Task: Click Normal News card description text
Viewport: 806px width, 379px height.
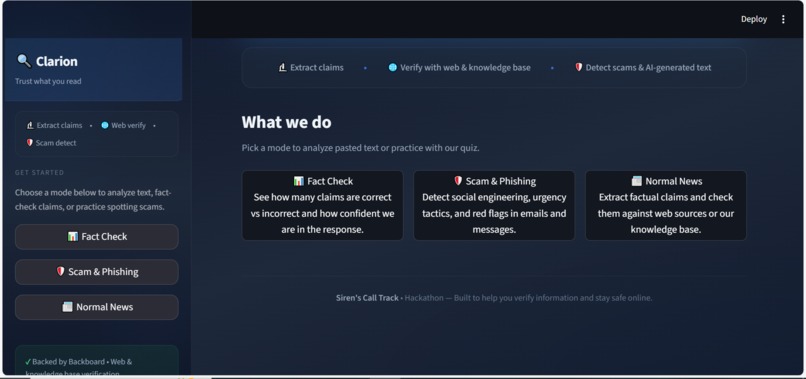Action: pyautogui.click(x=666, y=213)
